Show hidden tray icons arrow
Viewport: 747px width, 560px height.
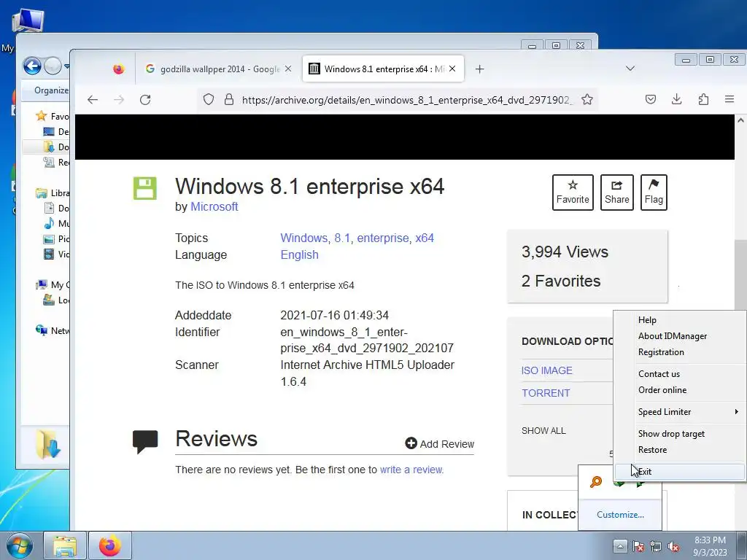point(620,546)
